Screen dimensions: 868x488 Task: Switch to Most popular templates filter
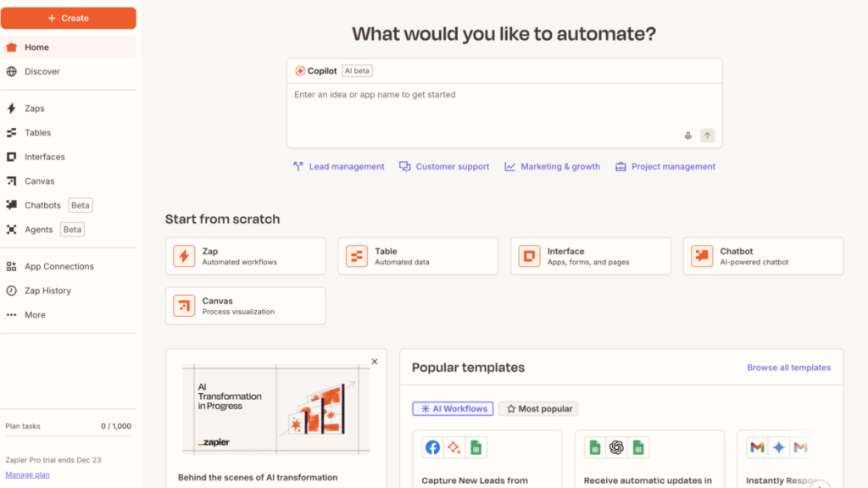click(x=538, y=408)
